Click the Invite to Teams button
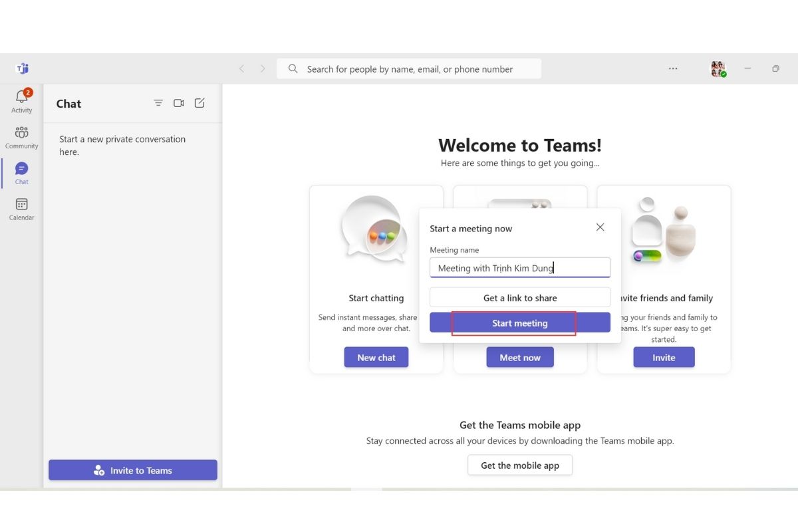The width and height of the screenshot is (798, 532). click(133, 470)
